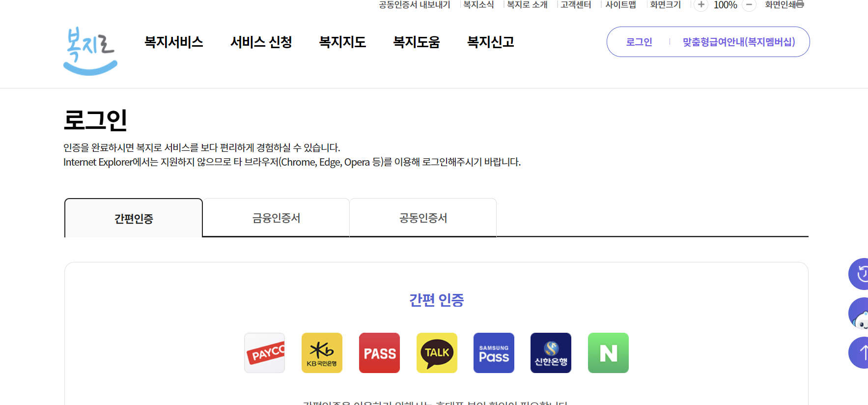Image resolution: width=868 pixels, height=405 pixels.
Task: Switch to 간편인증 tab
Action: (134, 218)
